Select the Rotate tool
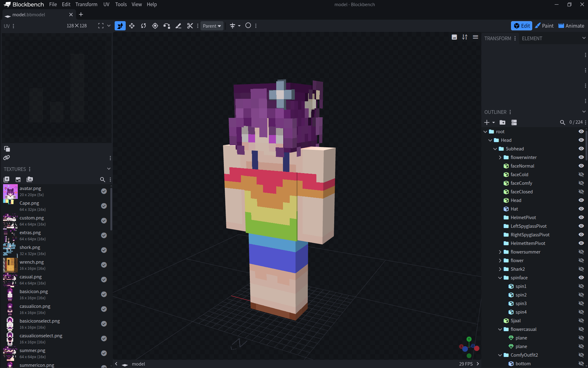The width and height of the screenshot is (588, 368). pos(143,26)
